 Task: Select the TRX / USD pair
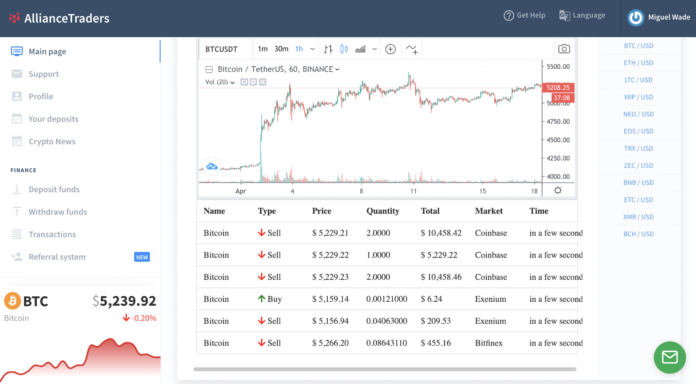point(638,148)
